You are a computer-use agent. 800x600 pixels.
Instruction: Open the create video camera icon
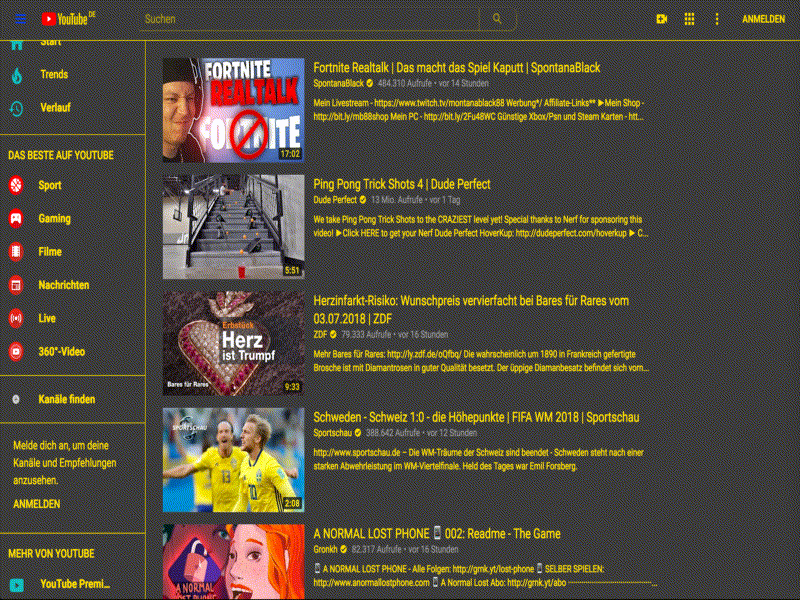click(662, 19)
